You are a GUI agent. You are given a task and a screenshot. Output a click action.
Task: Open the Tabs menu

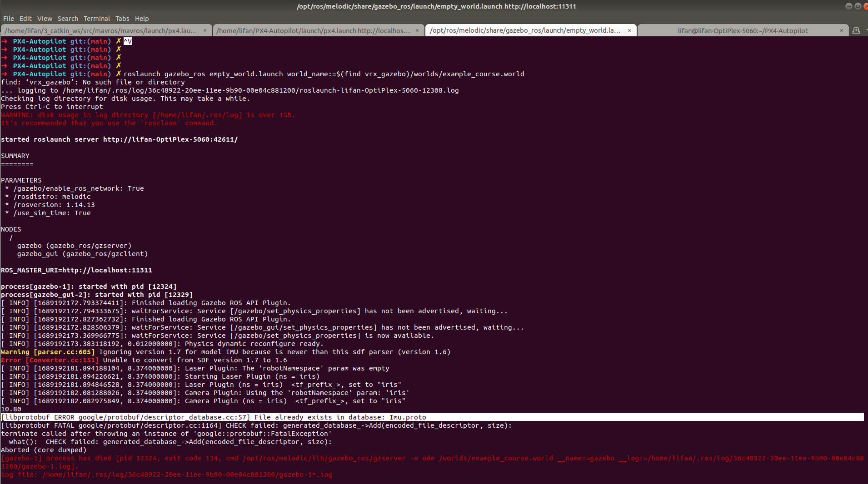coord(122,19)
